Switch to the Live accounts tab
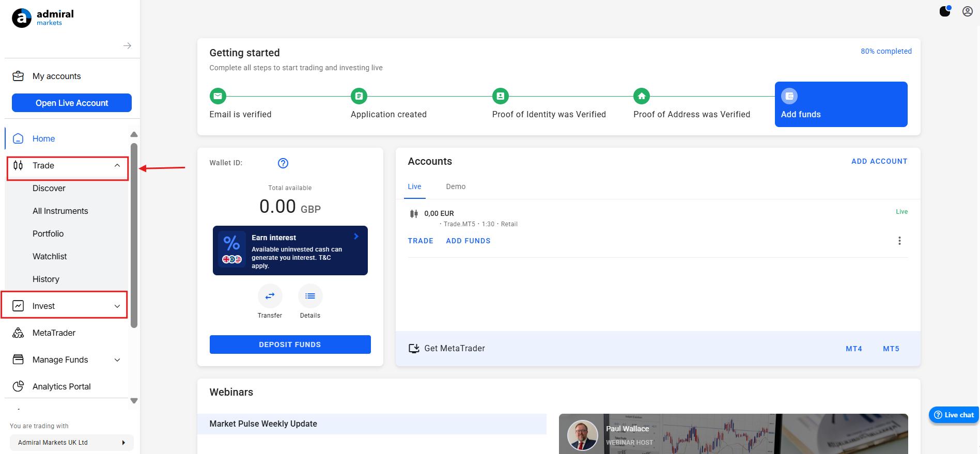Image resolution: width=980 pixels, height=454 pixels. click(415, 186)
